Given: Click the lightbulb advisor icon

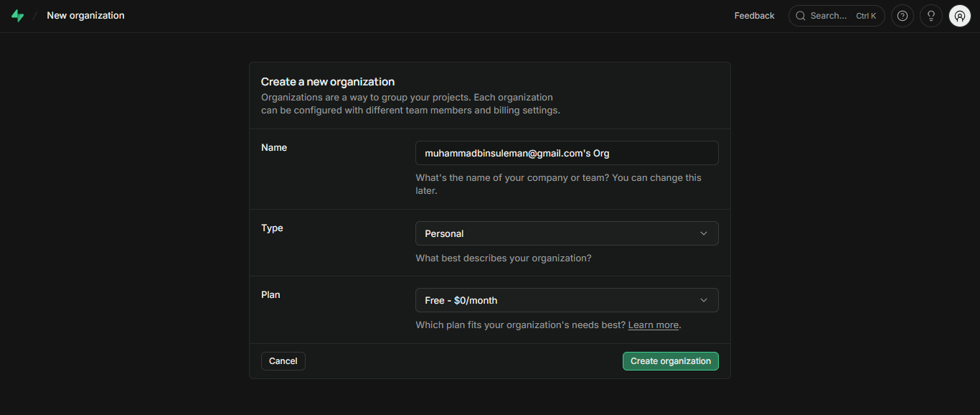Looking at the screenshot, I should pyautogui.click(x=931, y=16).
